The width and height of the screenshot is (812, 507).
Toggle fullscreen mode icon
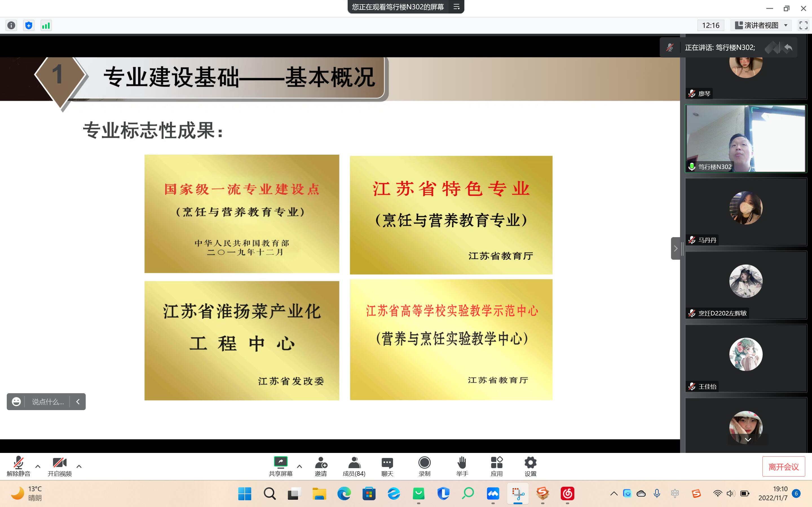pos(803,25)
